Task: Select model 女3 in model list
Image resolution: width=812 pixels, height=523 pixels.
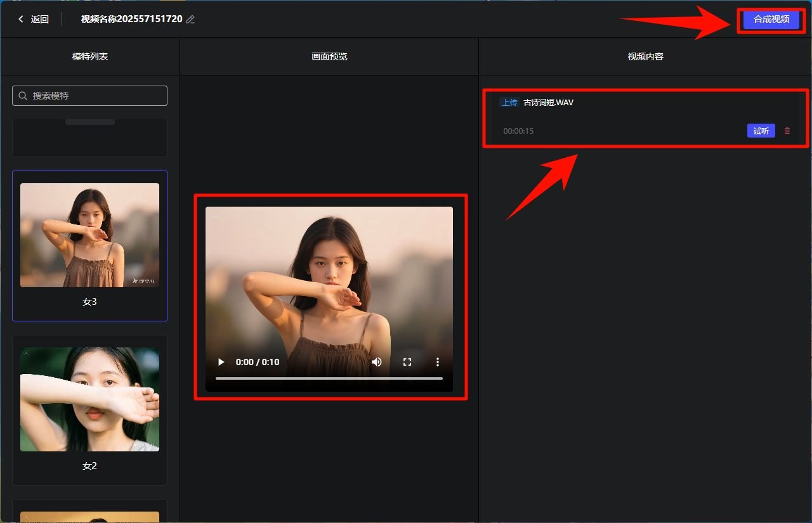Action: (x=89, y=245)
